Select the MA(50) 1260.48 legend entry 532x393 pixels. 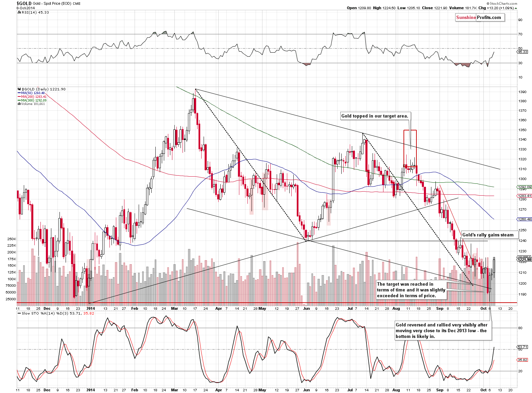tap(31, 93)
